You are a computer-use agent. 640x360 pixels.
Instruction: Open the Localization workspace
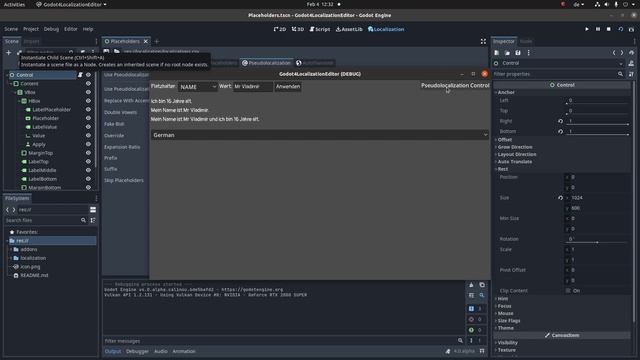point(386,29)
